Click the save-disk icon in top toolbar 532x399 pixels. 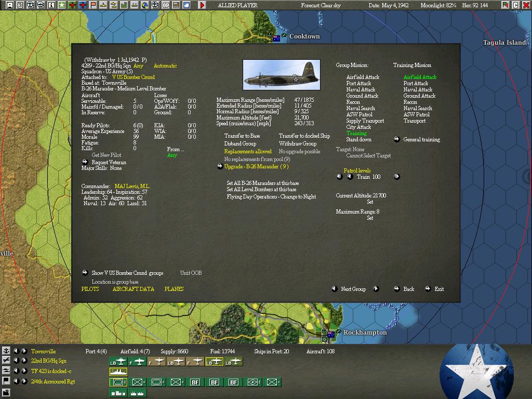pyautogui.click(x=10, y=5)
